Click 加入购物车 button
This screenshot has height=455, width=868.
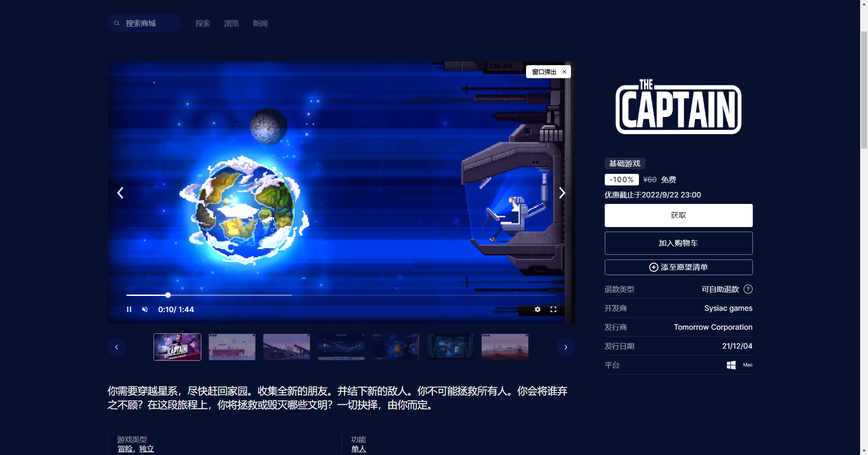pyautogui.click(x=678, y=243)
